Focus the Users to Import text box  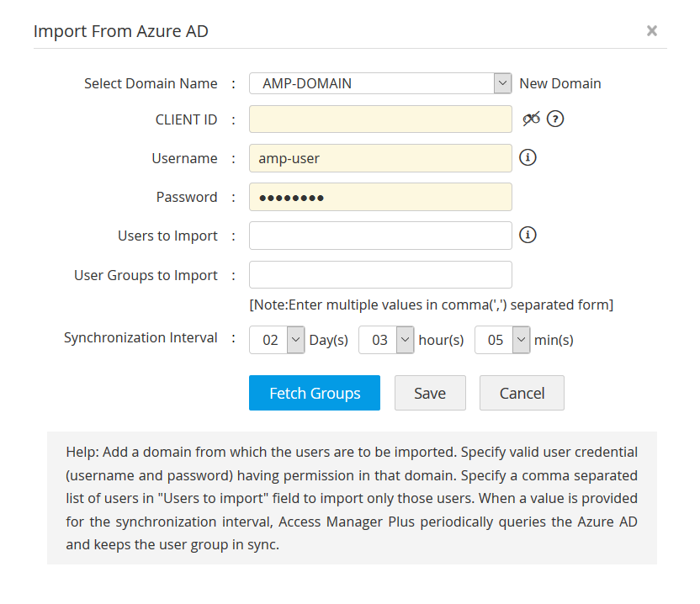380,236
